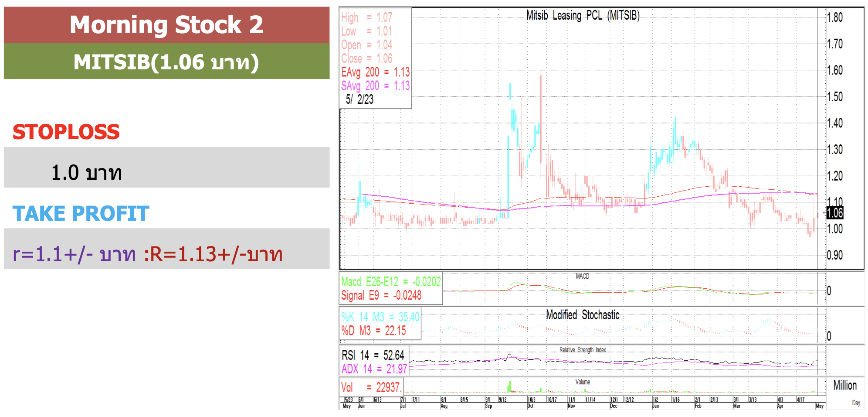Click the MACD panel title

coord(582,276)
